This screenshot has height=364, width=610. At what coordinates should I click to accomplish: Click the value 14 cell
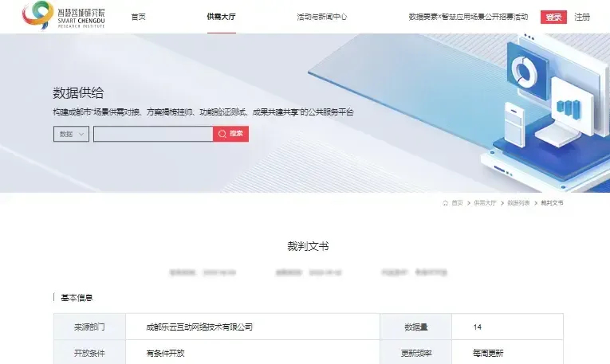point(507,327)
